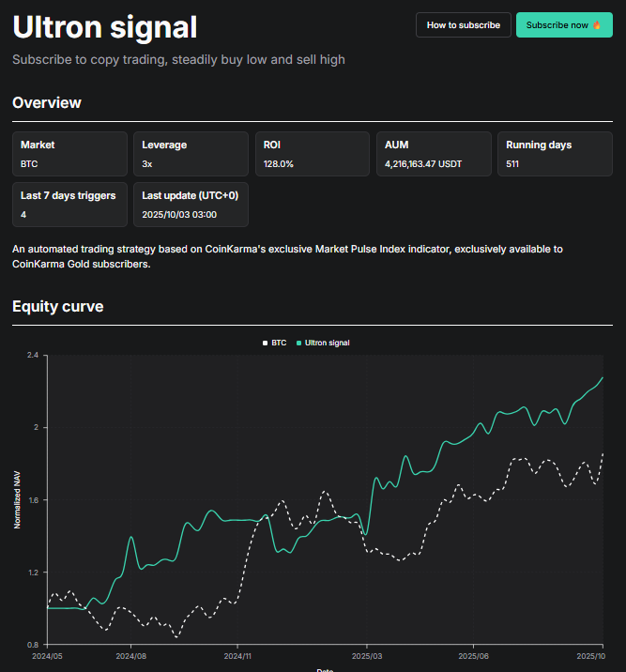Click the ROI 128.0% card

point(313,154)
